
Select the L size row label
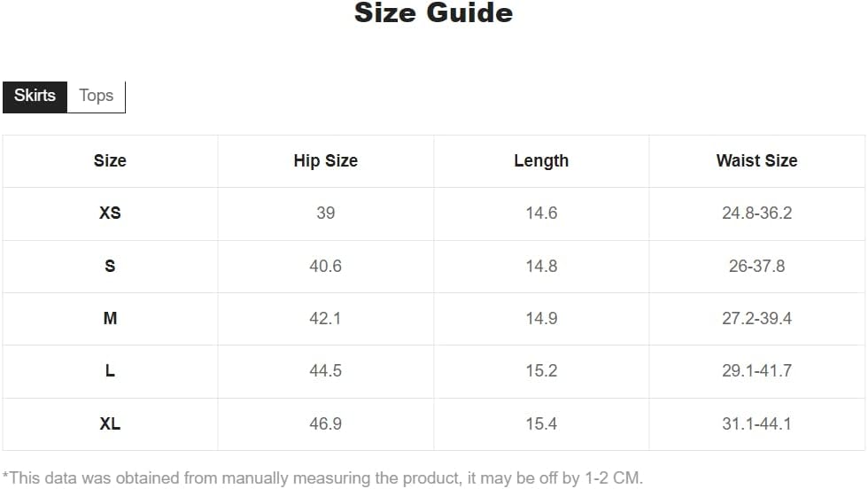pos(110,370)
